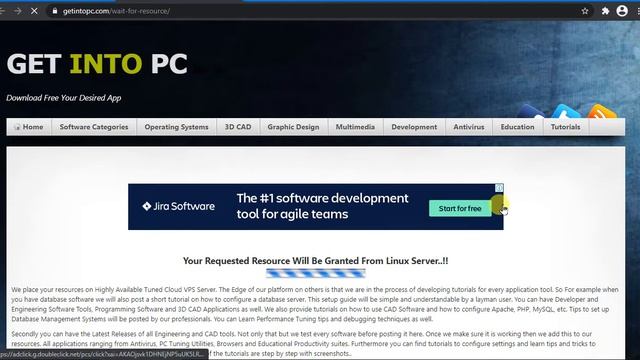Select the Multimedia menu item
This screenshot has height=360, width=640.
(x=355, y=127)
